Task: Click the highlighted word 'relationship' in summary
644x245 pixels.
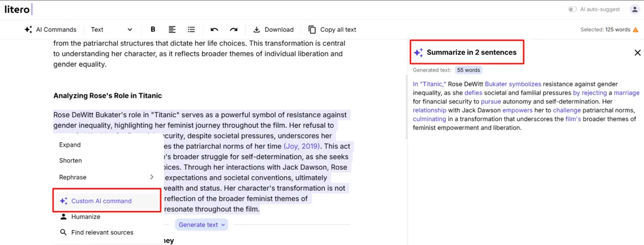Action: (429, 110)
